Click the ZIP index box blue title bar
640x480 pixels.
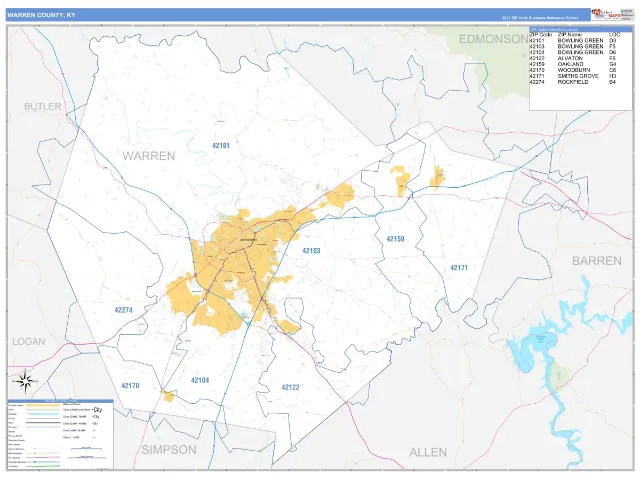pyautogui.click(x=580, y=30)
